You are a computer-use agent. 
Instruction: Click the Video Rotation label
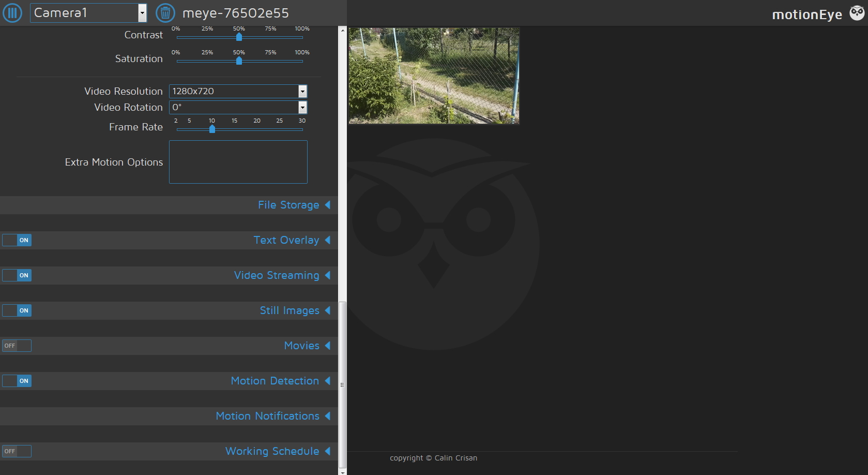click(x=128, y=107)
